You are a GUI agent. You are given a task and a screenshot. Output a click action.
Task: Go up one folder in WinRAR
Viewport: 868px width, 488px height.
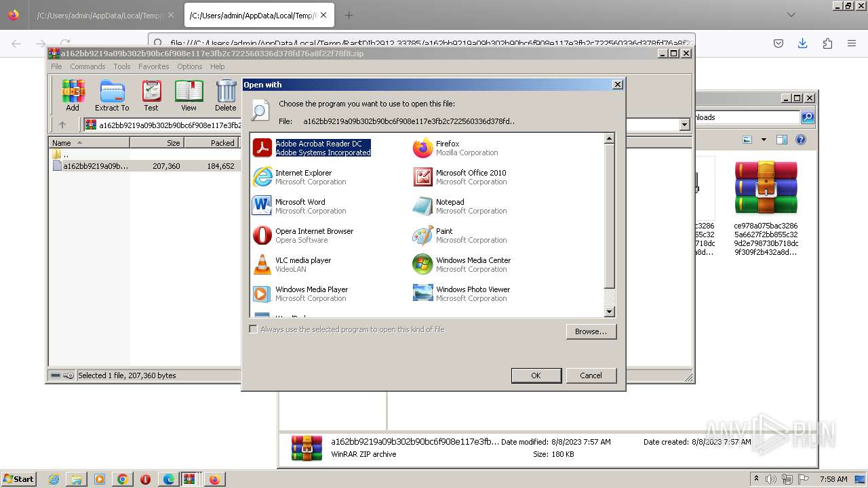62,125
